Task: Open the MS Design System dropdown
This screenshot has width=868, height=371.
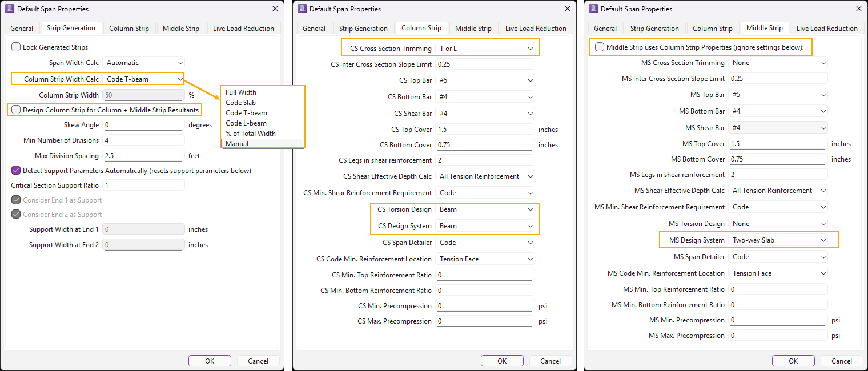Action: coord(778,240)
